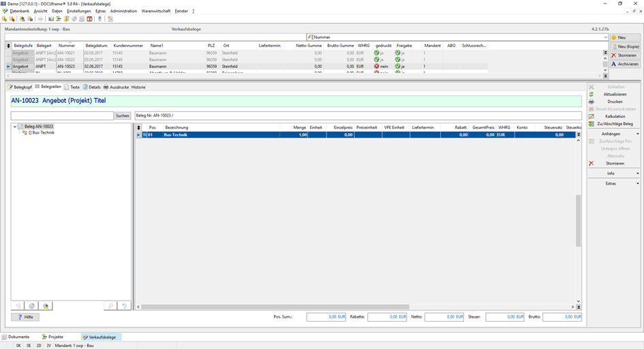644x349 pixels.
Task: Open the Einstellungen menu
Action: (x=79, y=11)
